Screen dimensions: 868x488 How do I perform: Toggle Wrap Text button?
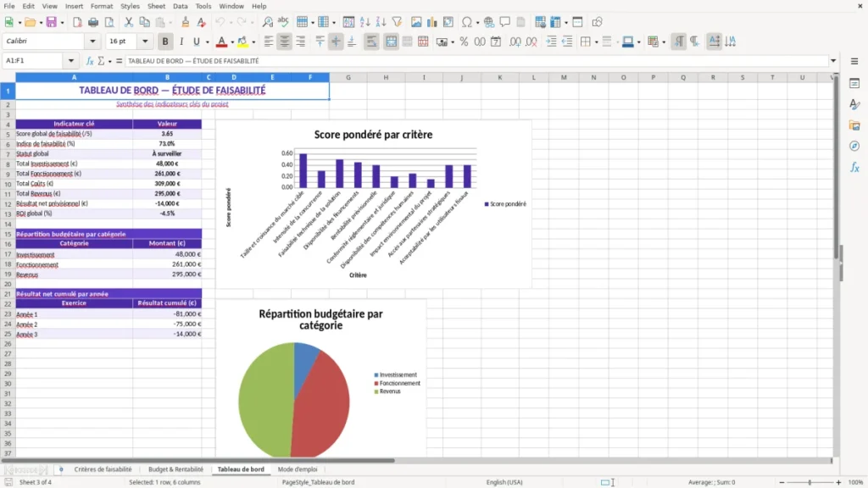(371, 42)
